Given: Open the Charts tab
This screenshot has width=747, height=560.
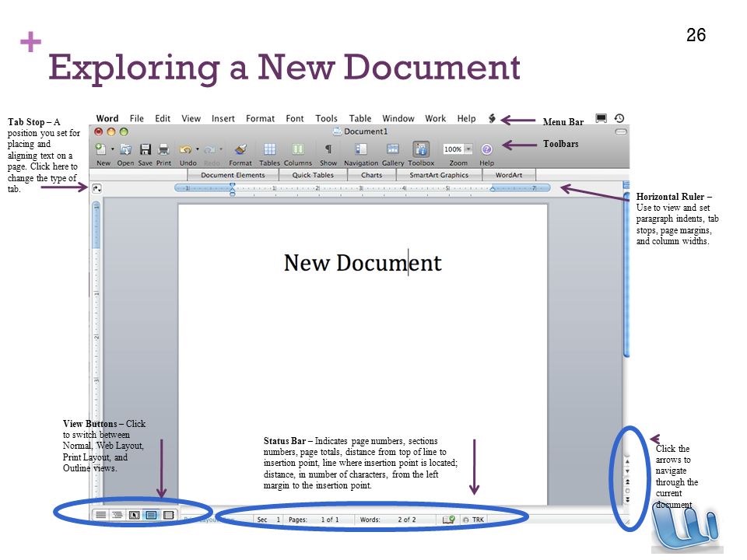Looking at the screenshot, I should (x=372, y=175).
